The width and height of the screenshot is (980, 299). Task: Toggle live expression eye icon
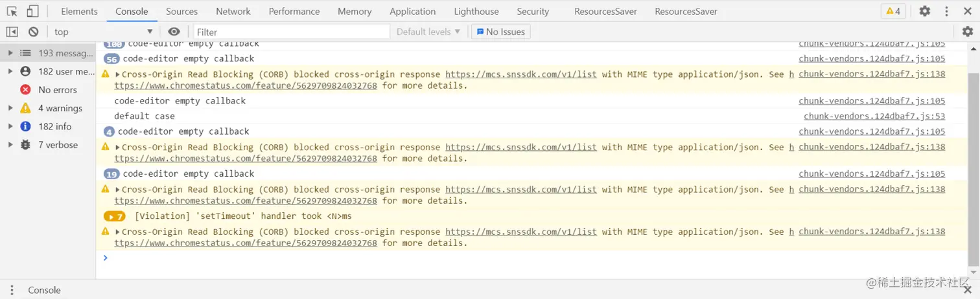point(174,32)
